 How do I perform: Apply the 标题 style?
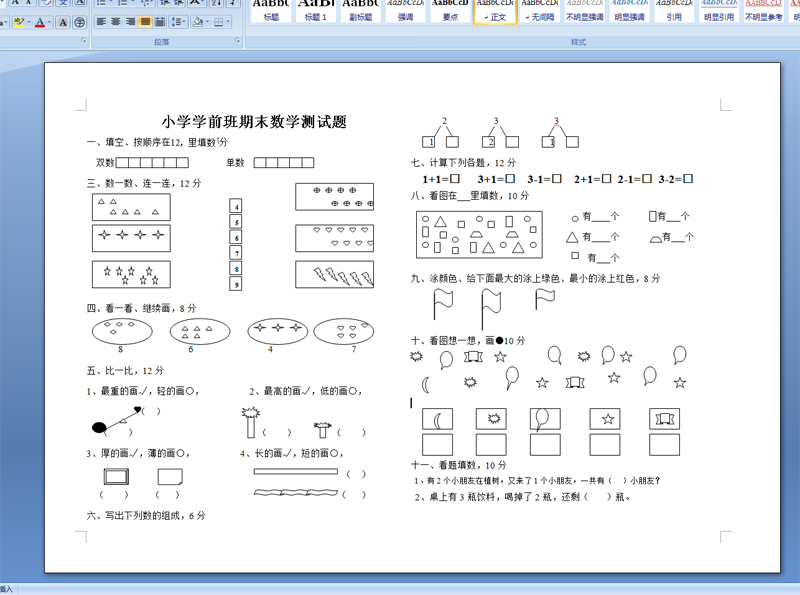click(271, 11)
